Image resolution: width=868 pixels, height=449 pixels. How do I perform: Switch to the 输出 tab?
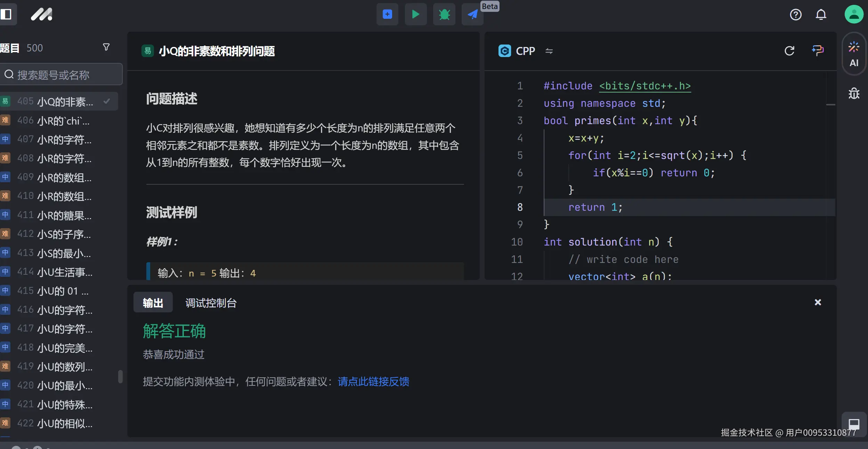coord(153,303)
